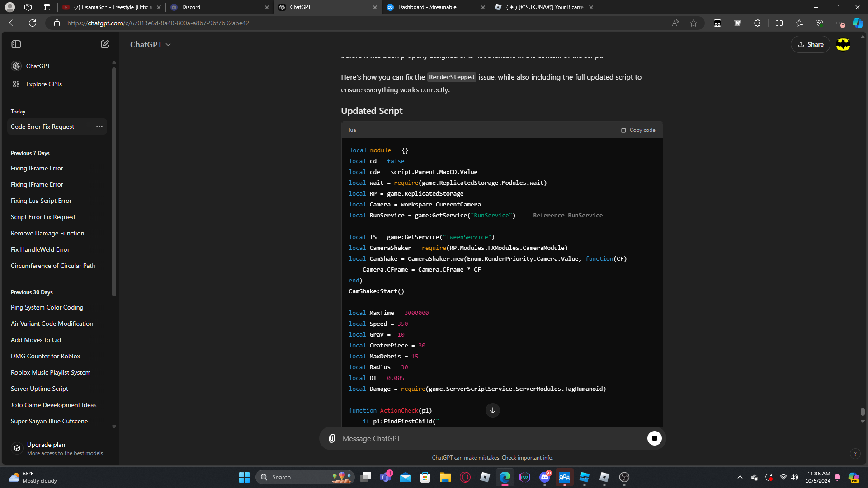Open Windows Start menu
This screenshot has width=868, height=488.
[244, 477]
